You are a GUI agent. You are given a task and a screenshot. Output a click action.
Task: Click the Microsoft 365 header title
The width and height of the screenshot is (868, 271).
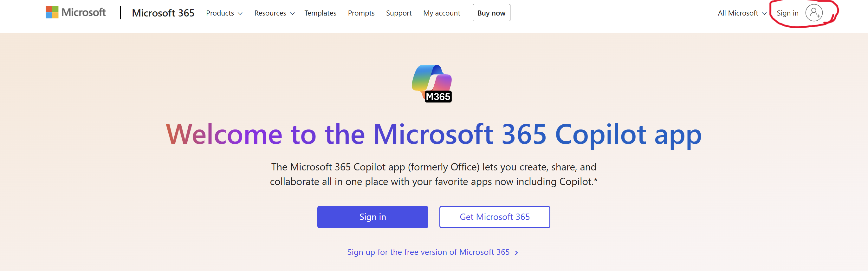coord(163,13)
